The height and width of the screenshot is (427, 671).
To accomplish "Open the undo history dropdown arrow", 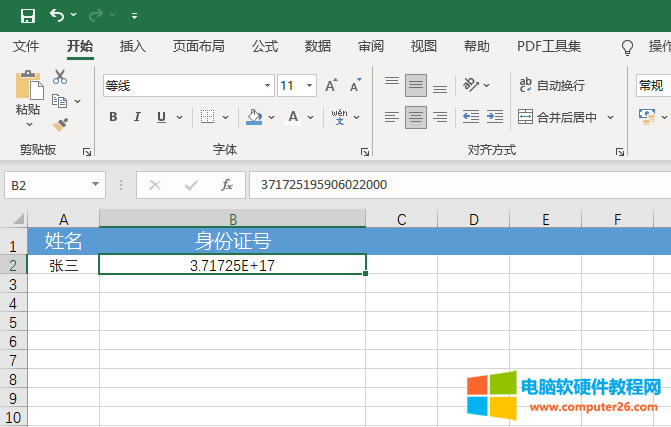I will click(74, 15).
